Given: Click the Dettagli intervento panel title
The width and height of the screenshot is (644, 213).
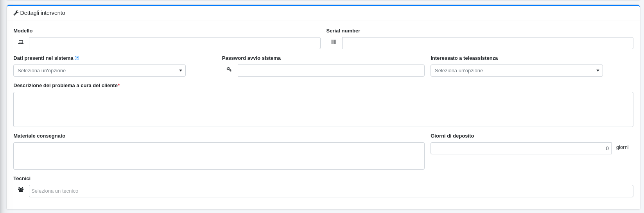Looking at the screenshot, I should (43, 13).
